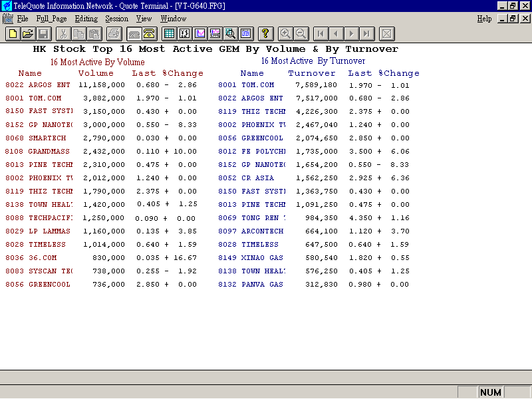Click the Volume column header
This screenshot has width=532, height=399.
(96, 73)
